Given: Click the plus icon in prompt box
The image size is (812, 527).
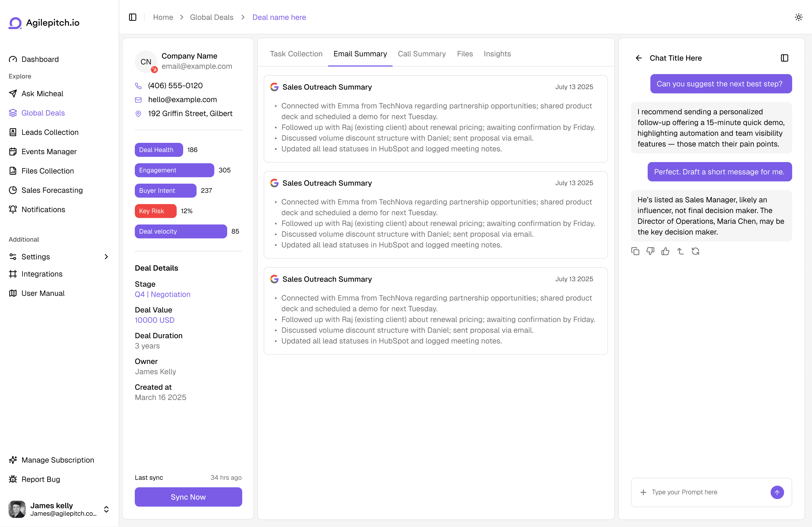Looking at the screenshot, I should 643,492.
